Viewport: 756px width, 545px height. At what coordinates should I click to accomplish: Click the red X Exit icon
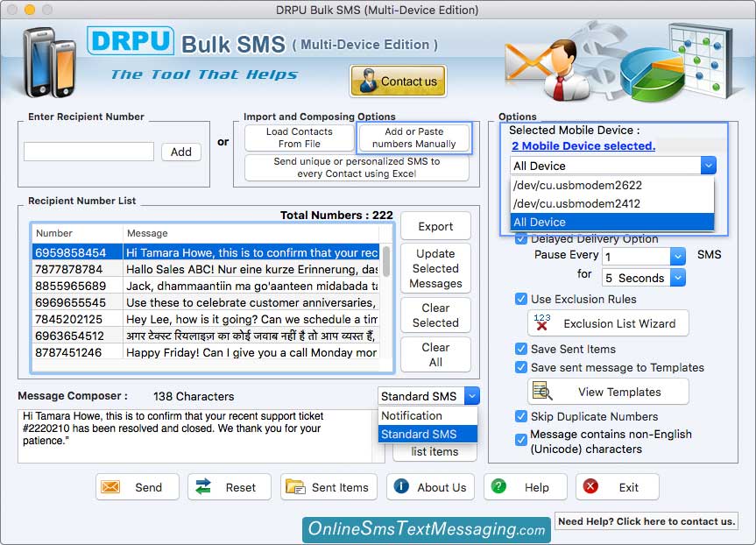point(590,486)
